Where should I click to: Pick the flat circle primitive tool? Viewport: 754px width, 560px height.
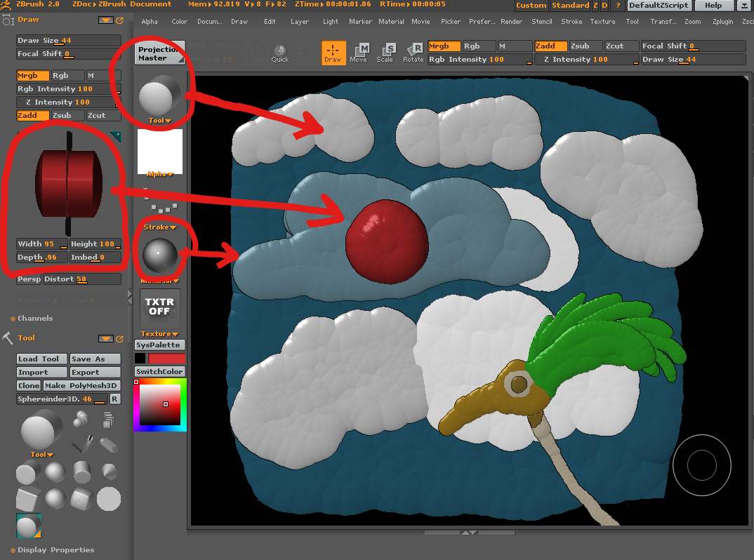click(109, 499)
